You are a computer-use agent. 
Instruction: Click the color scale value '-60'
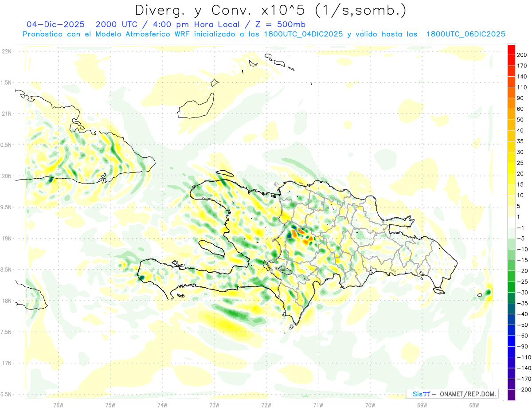click(x=522, y=336)
